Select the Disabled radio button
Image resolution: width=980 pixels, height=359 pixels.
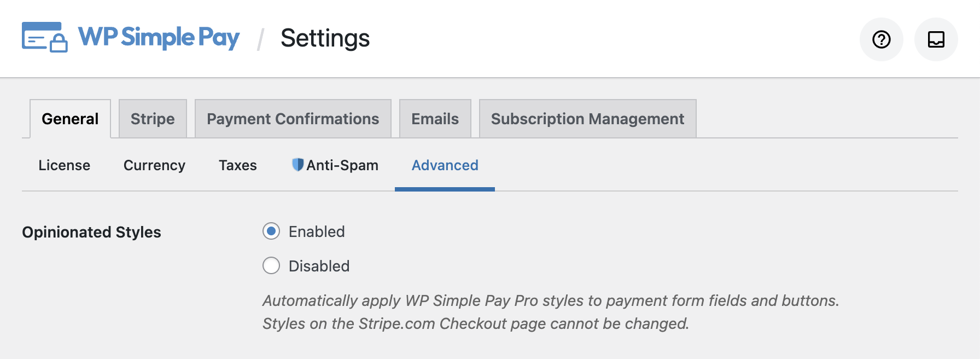271,266
